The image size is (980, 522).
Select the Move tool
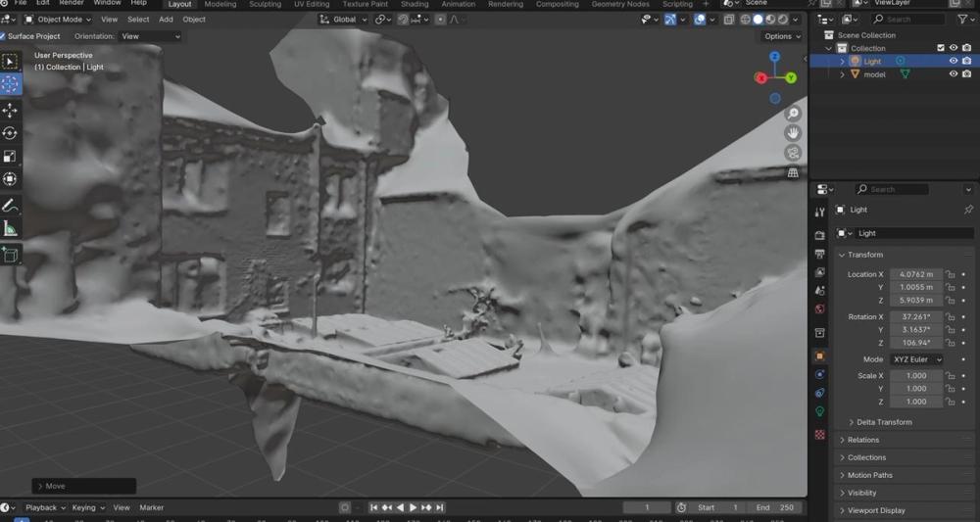10,111
